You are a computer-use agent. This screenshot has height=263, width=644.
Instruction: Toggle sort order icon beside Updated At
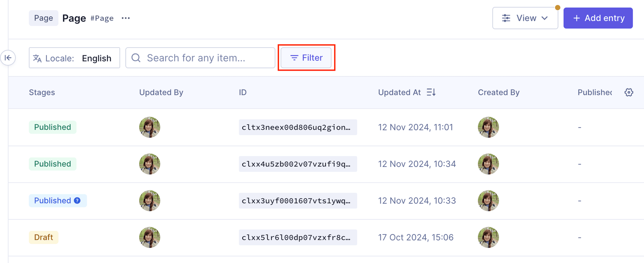coord(431,92)
